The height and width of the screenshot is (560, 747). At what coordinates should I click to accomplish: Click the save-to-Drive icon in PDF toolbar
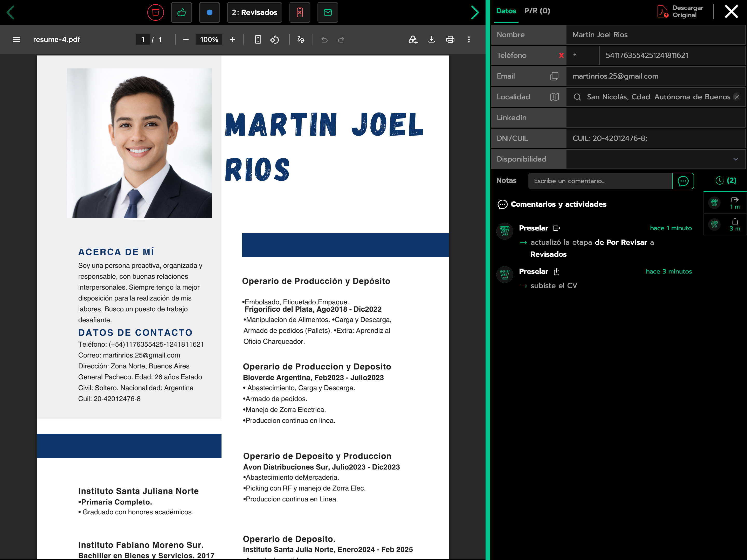tap(413, 39)
